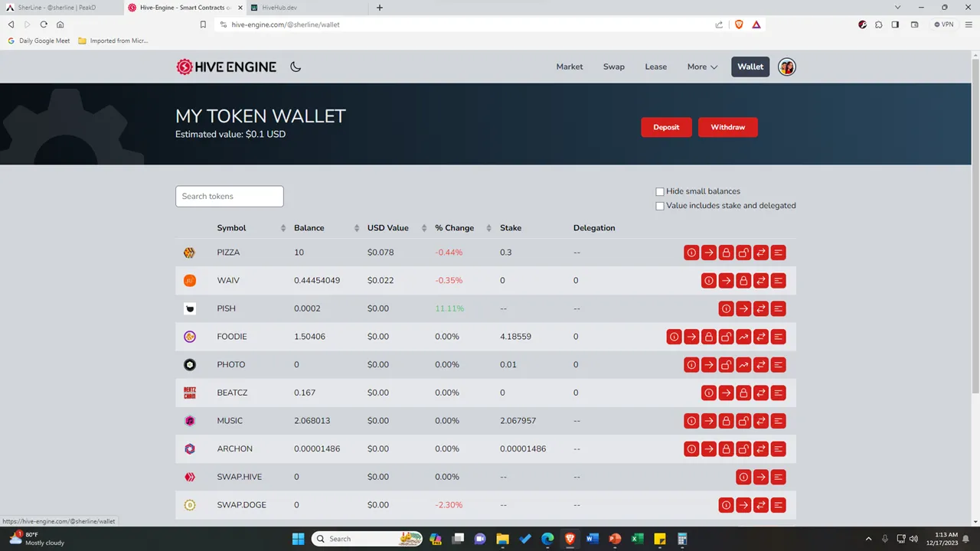This screenshot has height=551, width=980.
Task: Bookmark this page using the bookmark icon
Action: 203,24
